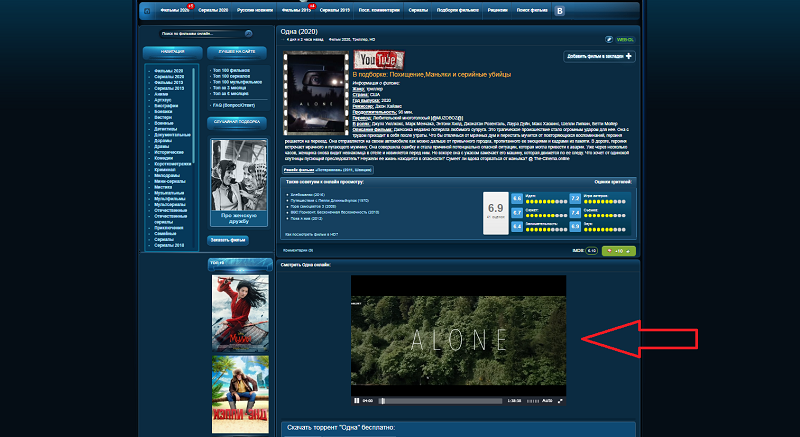
Task: Open the "Топ 100 фильмов" link
Action: [x=231, y=70]
